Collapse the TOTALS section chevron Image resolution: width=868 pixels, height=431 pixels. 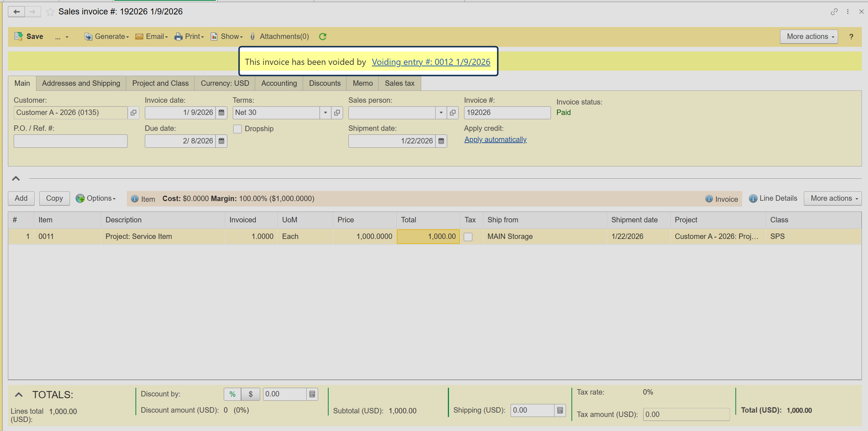[x=19, y=395]
